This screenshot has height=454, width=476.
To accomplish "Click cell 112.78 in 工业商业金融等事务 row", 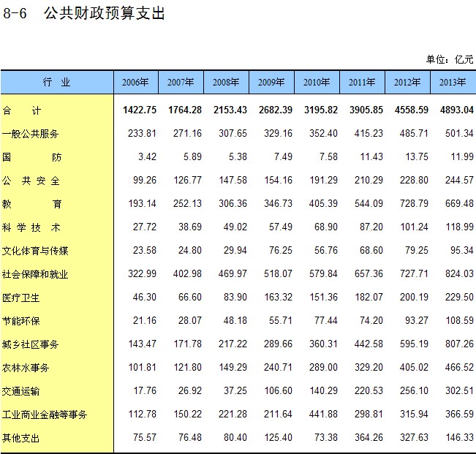I will click(142, 414).
